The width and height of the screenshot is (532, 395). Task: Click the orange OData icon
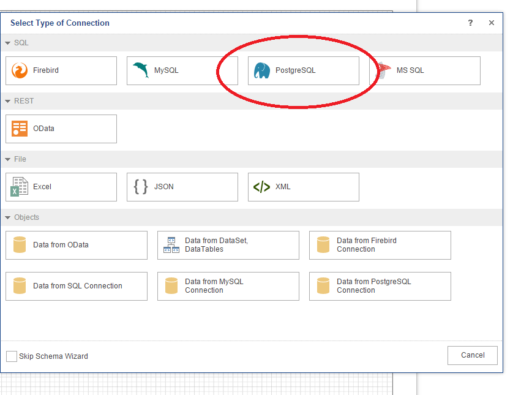tap(20, 129)
